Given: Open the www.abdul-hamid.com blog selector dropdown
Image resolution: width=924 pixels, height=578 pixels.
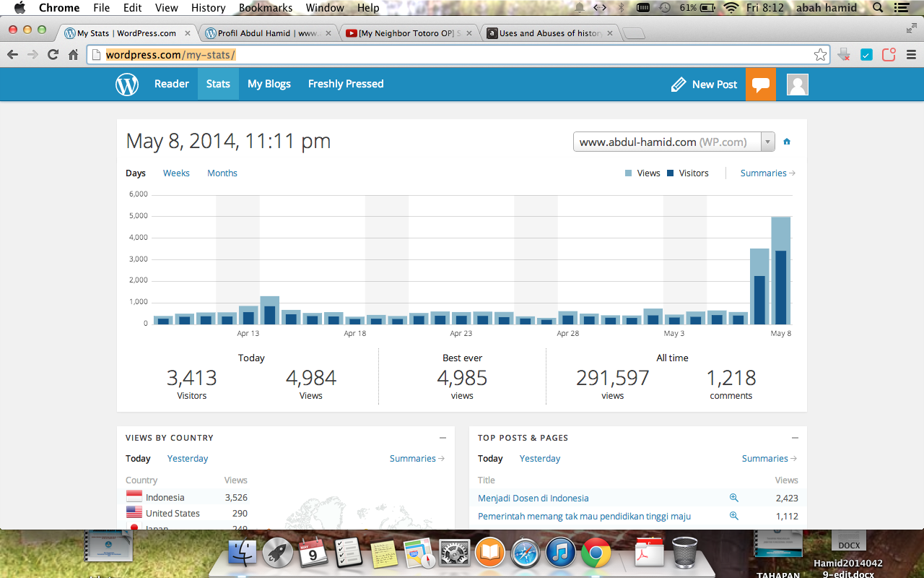Looking at the screenshot, I should (674, 142).
